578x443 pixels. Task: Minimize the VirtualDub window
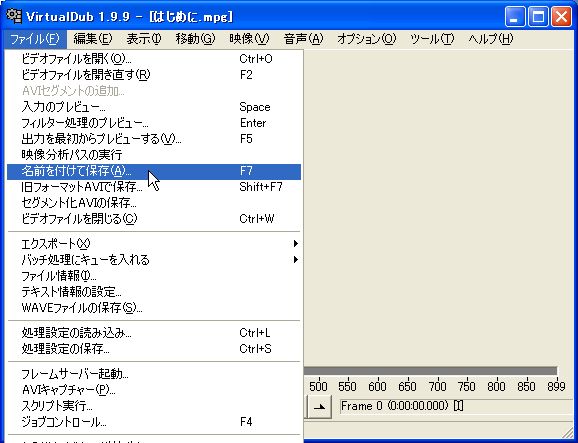click(x=515, y=17)
